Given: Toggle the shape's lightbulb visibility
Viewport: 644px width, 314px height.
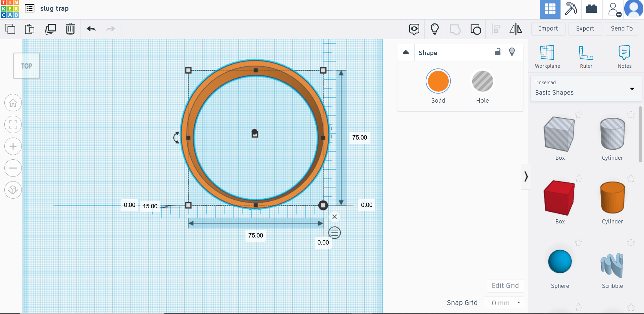Looking at the screenshot, I should tap(512, 52).
